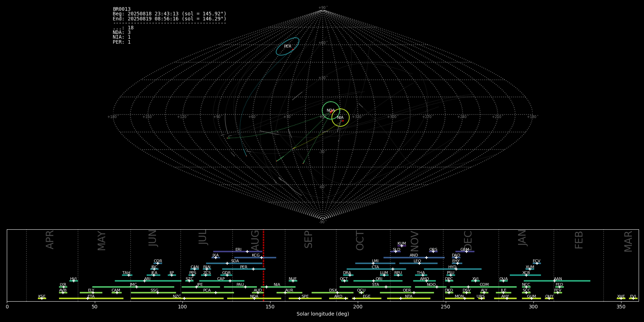Click the STA shower label in the timeline
The image size is (644, 322).
click(375, 285)
